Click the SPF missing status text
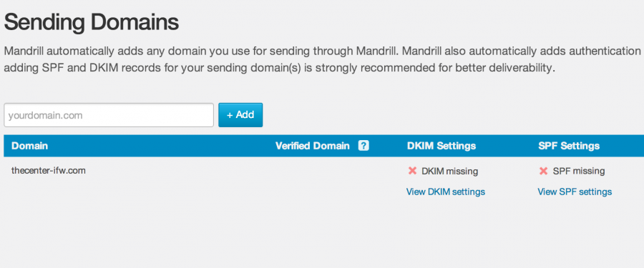644x268 pixels. [579, 171]
